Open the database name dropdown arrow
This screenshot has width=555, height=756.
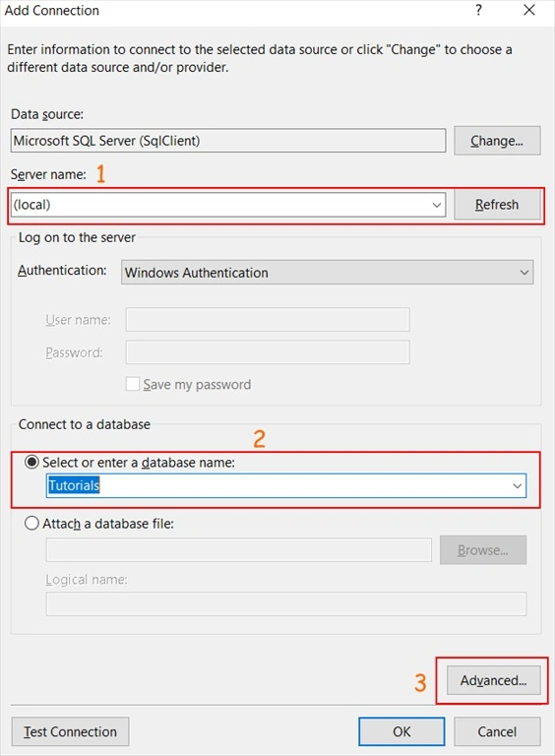pyautogui.click(x=517, y=485)
